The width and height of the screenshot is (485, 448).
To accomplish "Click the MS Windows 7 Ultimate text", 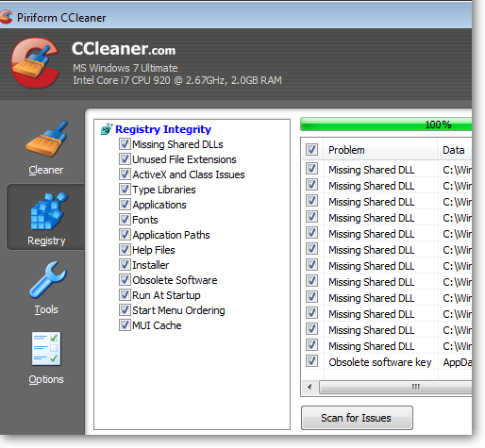I will 125,68.
